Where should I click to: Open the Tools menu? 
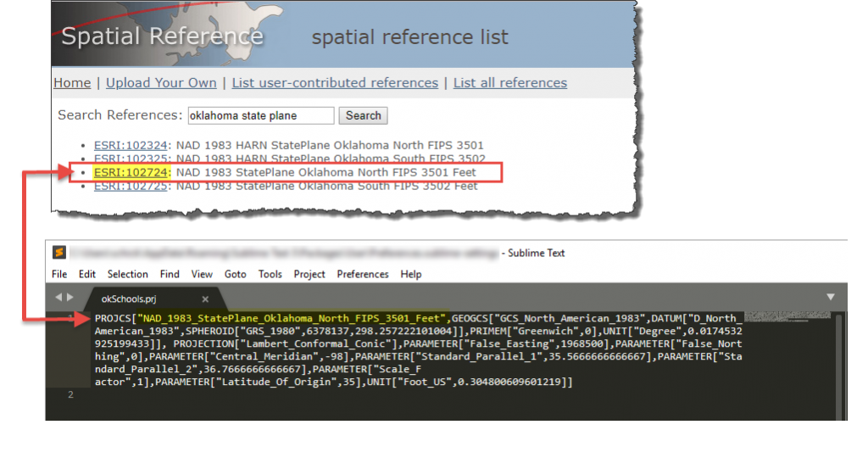270,274
